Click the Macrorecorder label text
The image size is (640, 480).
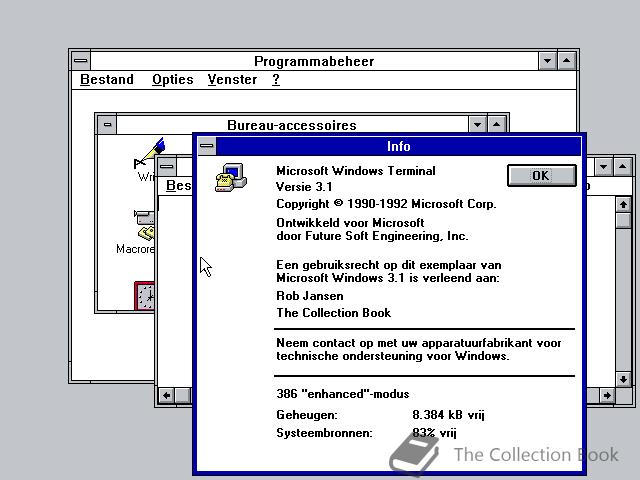(135, 249)
